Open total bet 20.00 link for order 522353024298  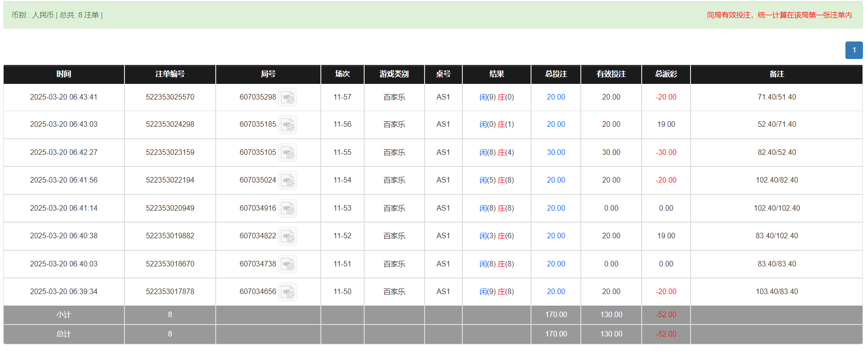click(556, 124)
